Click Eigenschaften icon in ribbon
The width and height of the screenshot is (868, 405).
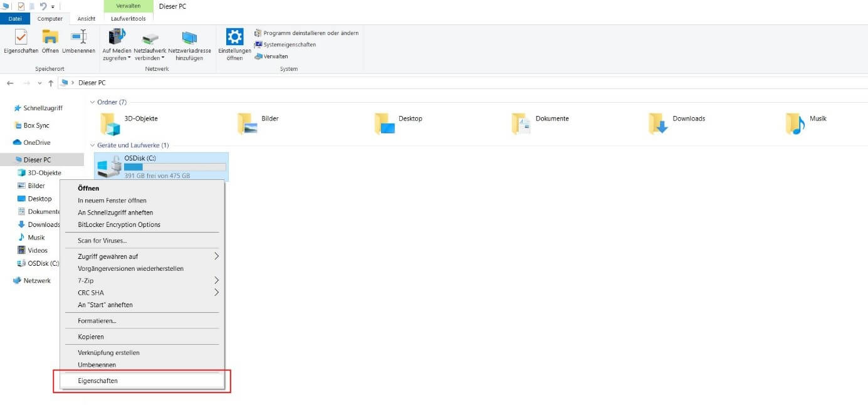[21, 37]
